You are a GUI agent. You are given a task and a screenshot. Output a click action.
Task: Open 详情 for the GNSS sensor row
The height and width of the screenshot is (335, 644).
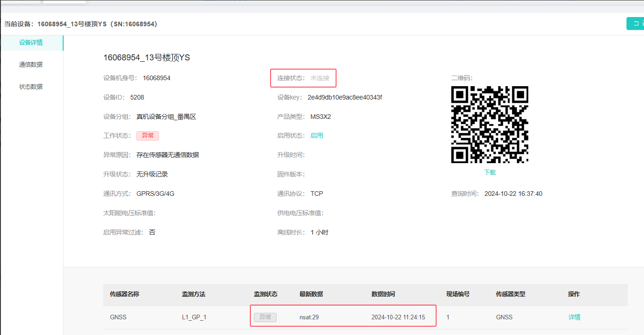tap(574, 317)
